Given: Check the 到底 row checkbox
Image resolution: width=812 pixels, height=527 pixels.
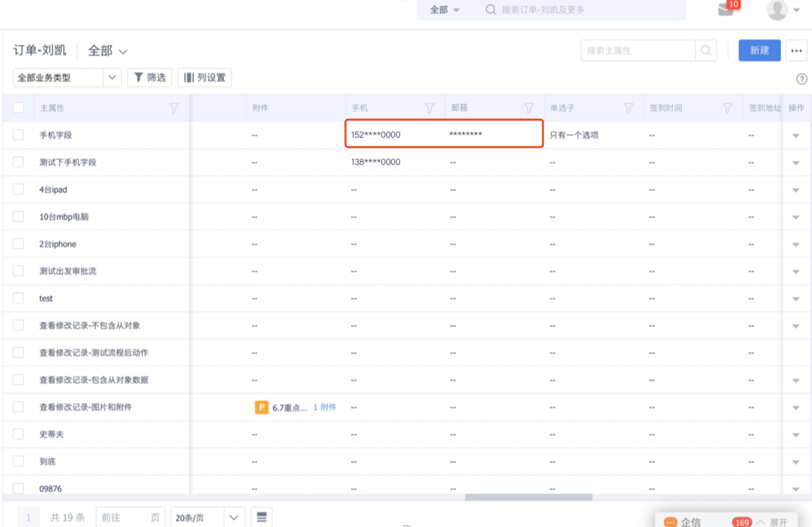Looking at the screenshot, I should coord(18,461).
